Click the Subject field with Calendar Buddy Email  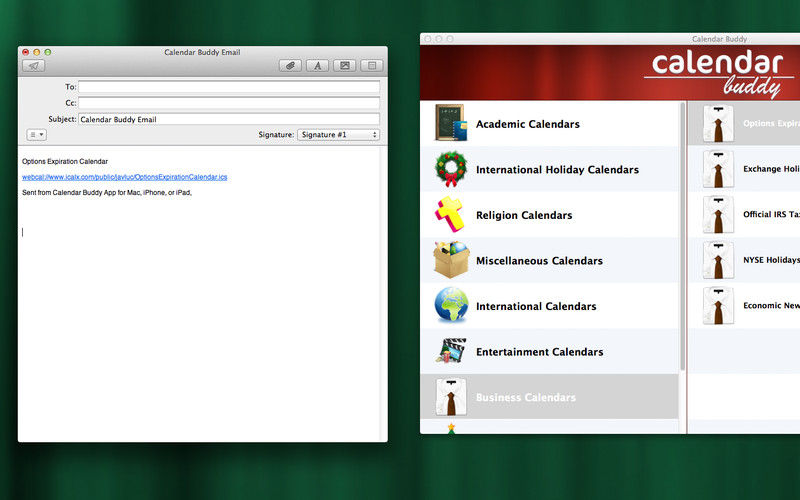tap(229, 119)
